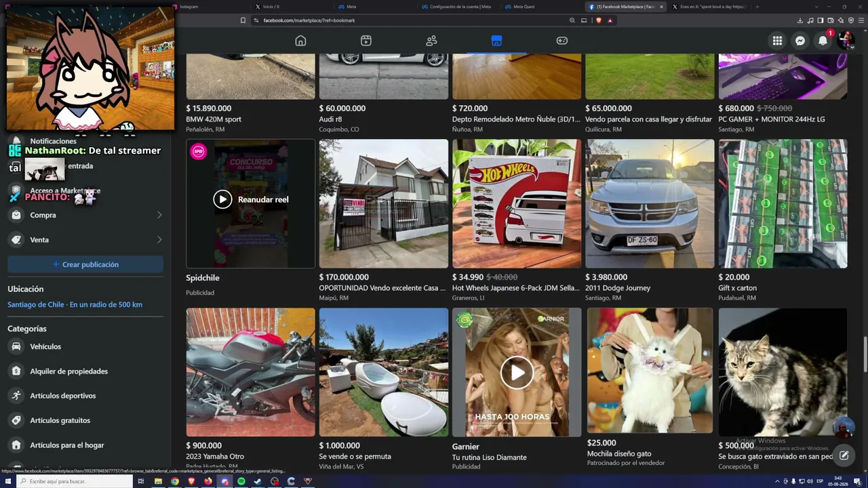Viewport: 868px width, 488px height.
Task: Click Crear publicación button
Action: 85,264
